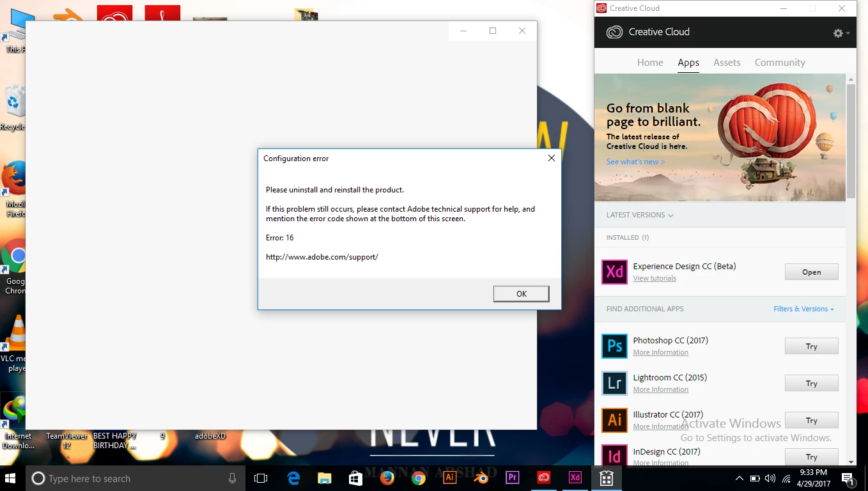
Task: Click the Type here to search box
Action: [x=135, y=478]
